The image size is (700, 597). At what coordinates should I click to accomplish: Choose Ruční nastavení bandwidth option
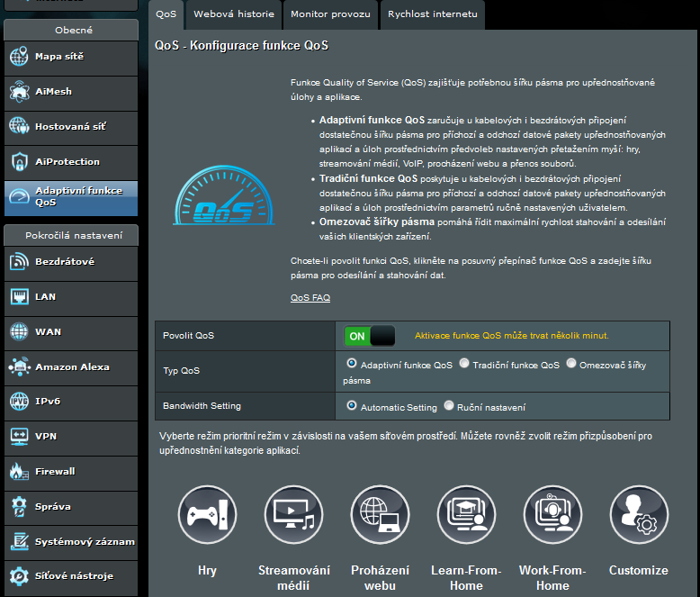tap(449, 406)
